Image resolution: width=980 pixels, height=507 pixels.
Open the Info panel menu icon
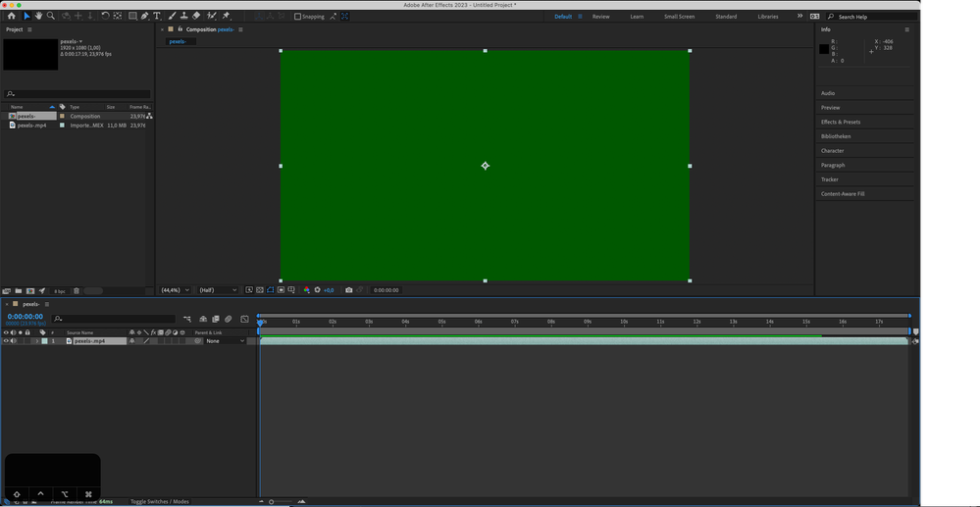(906, 29)
